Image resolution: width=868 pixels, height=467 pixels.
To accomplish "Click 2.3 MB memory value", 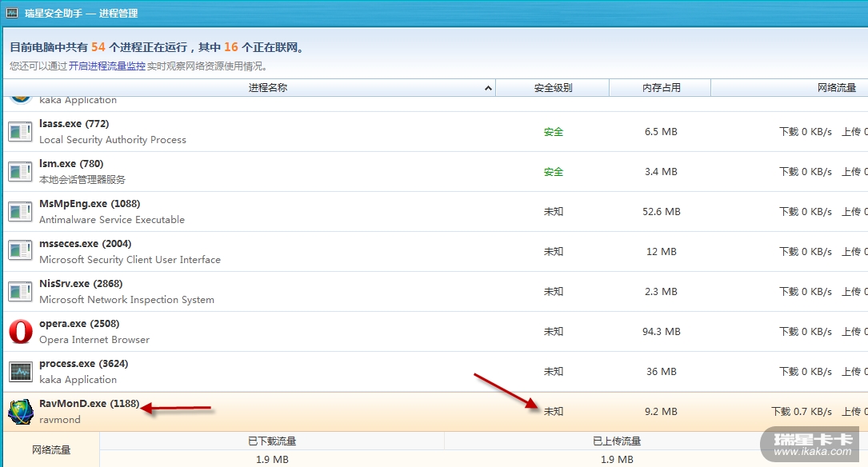I will (661, 291).
